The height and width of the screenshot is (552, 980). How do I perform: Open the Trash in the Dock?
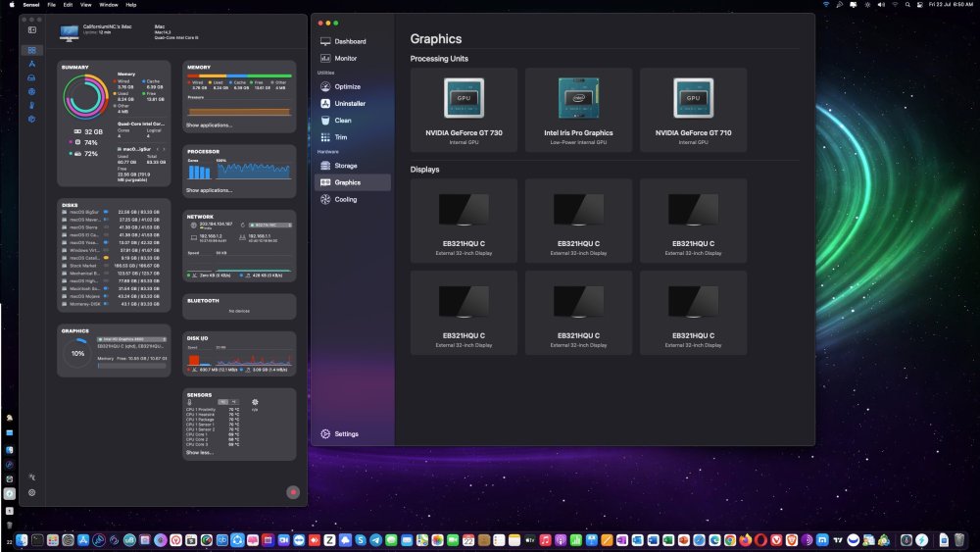click(x=959, y=540)
